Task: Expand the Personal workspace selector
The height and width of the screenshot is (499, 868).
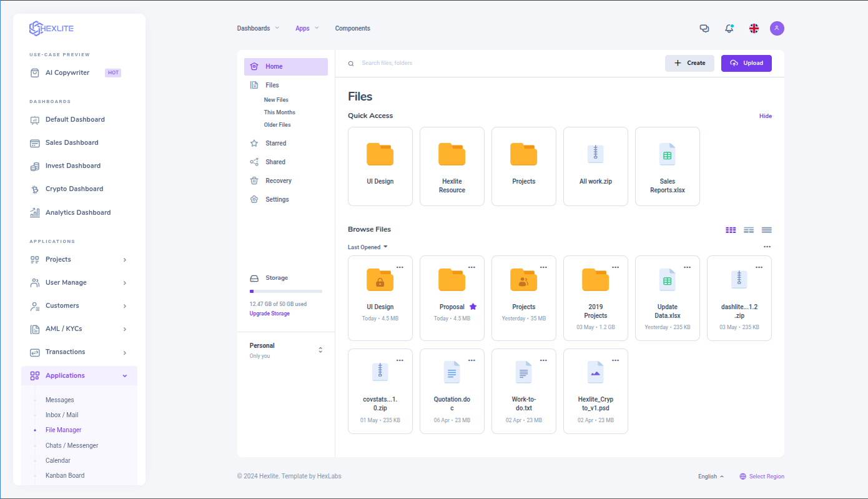Action: pyautogui.click(x=320, y=350)
